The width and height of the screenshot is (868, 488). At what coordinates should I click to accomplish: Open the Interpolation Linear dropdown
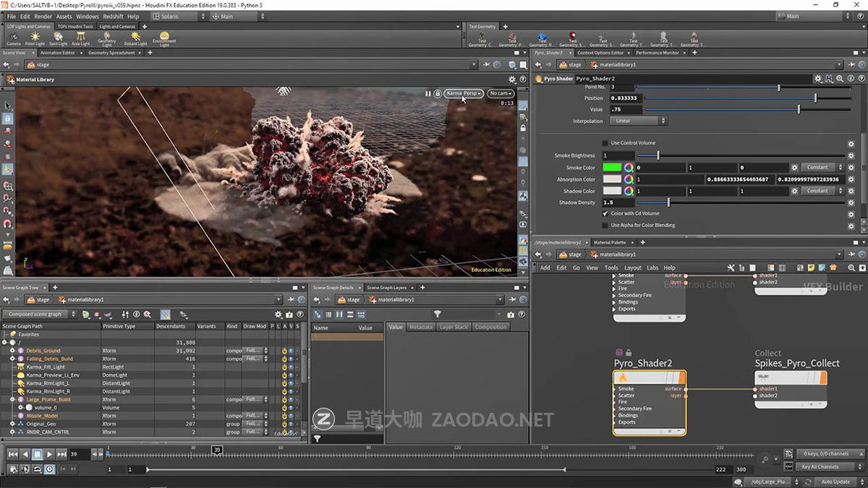pos(639,121)
